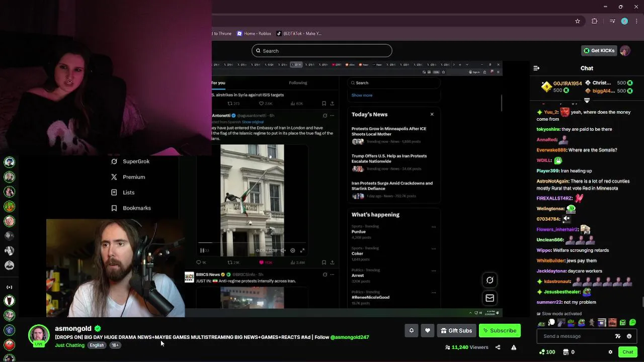Open the Purdue trending topic
The height and width of the screenshot is (362, 644).
click(359, 232)
